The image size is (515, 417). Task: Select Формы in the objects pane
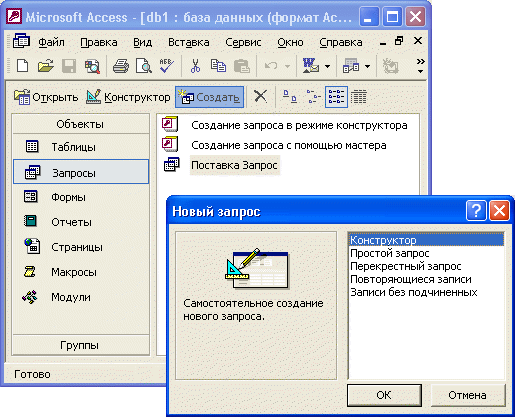coord(80,197)
